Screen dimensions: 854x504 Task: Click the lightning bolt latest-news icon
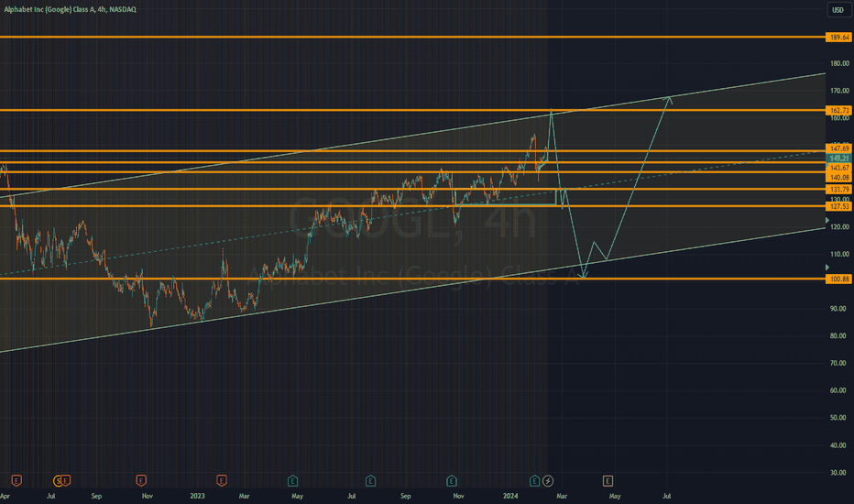(548, 480)
